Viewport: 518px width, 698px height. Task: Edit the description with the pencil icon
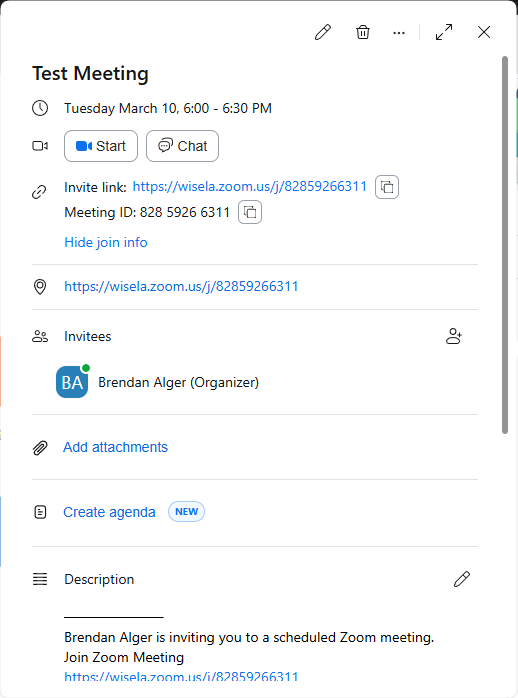point(462,579)
